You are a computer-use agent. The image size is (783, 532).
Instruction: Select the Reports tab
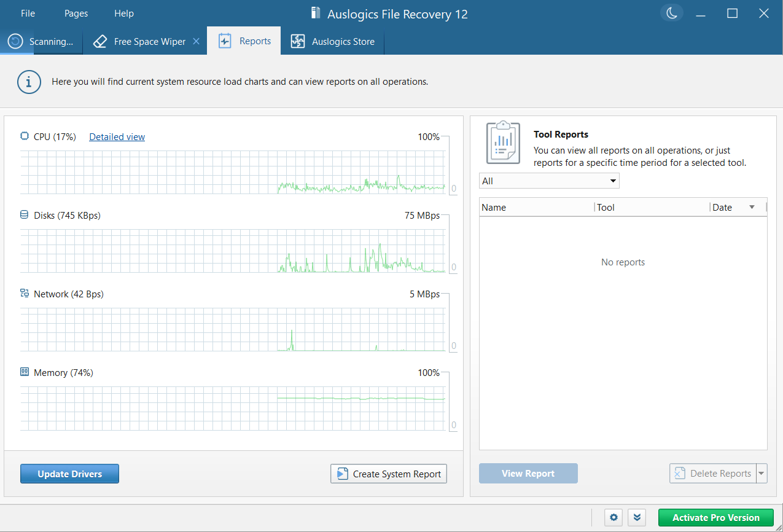pyautogui.click(x=244, y=41)
